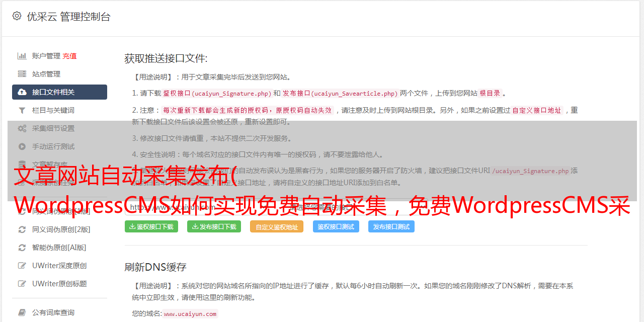Click the highlighted 根目录 text
The height and width of the screenshot is (322, 644).
pos(490,93)
